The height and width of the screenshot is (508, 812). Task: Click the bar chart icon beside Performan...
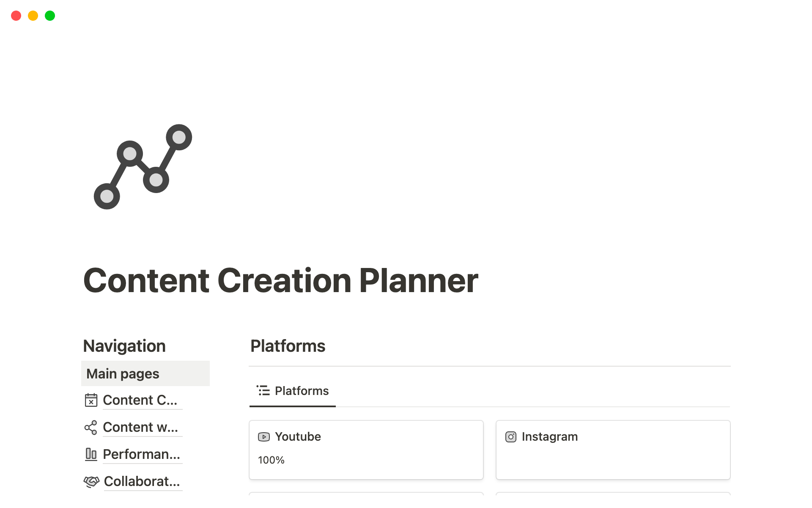click(x=91, y=454)
